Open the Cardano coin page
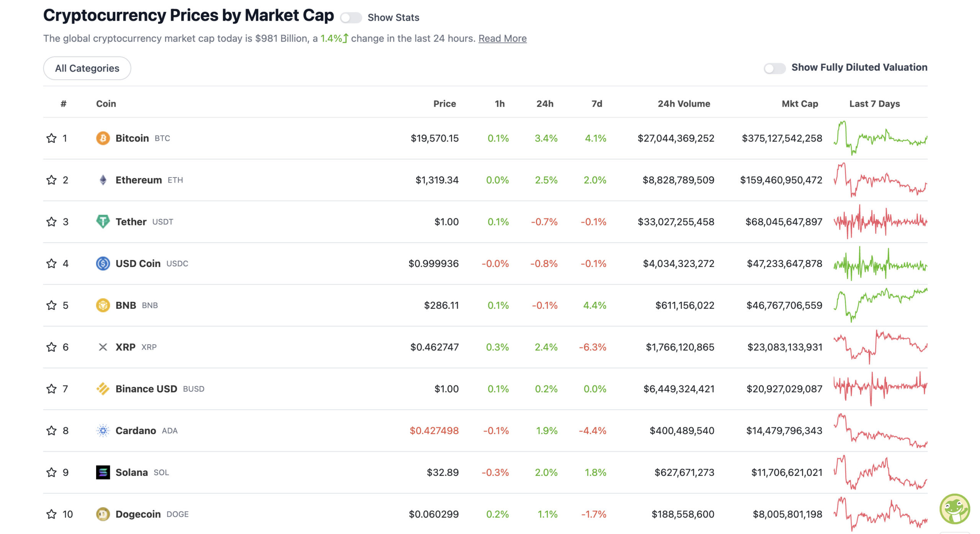 point(136,430)
